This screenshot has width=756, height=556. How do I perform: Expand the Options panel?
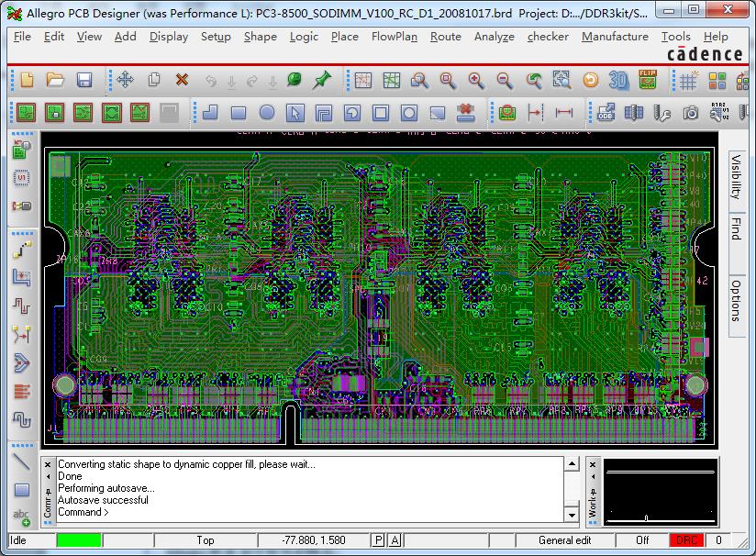(737, 305)
